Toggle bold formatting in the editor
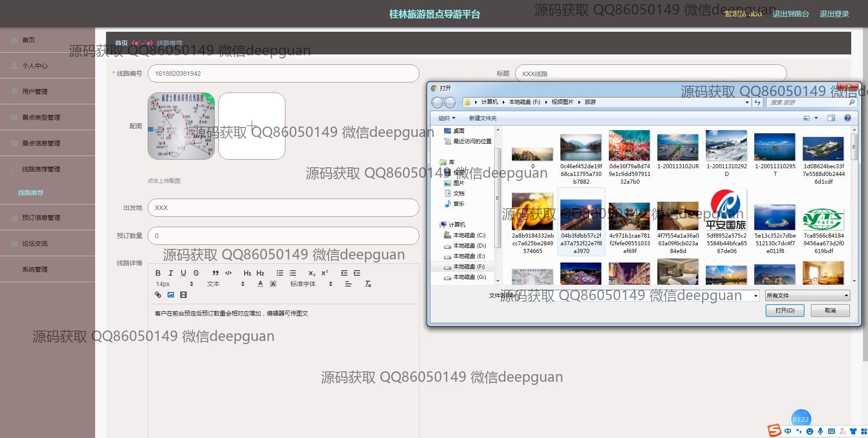Image resolution: width=868 pixels, height=438 pixels. (158, 273)
